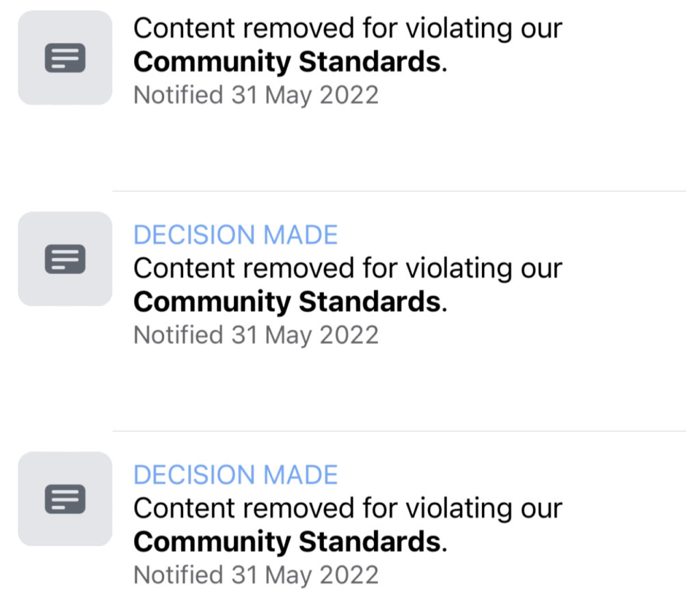
Task: Open the bottom entry's Content removed for violating text
Action: coord(348,508)
